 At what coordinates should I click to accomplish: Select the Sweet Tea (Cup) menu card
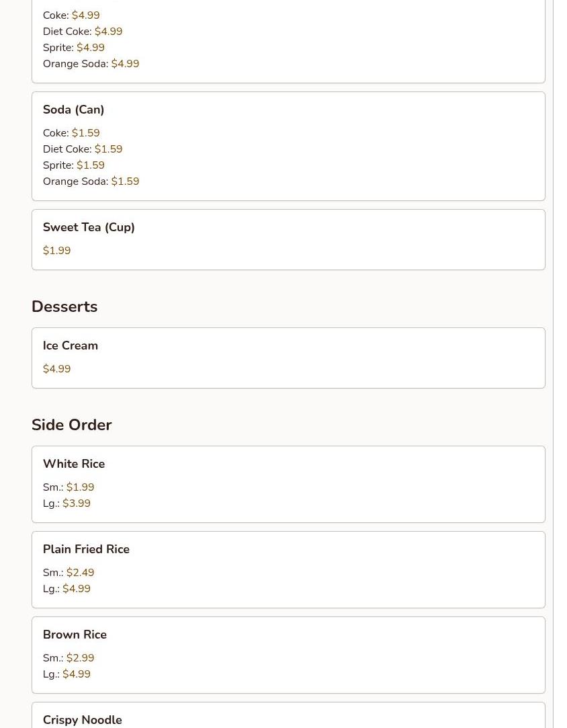(x=288, y=239)
